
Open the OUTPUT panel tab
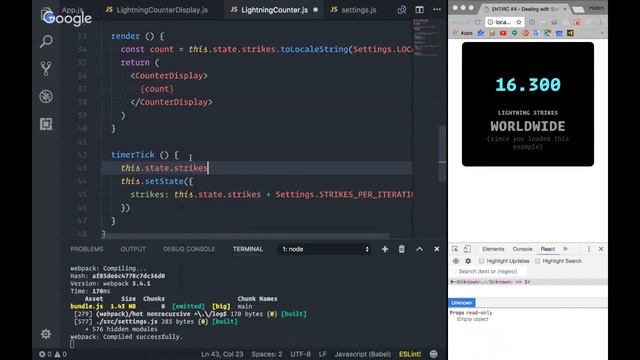click(x=133, y=249)
